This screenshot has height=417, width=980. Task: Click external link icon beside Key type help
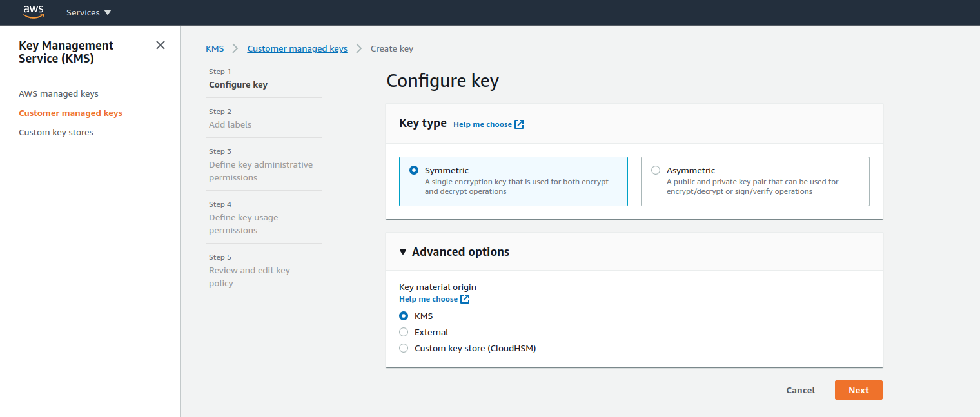point(519,124)
